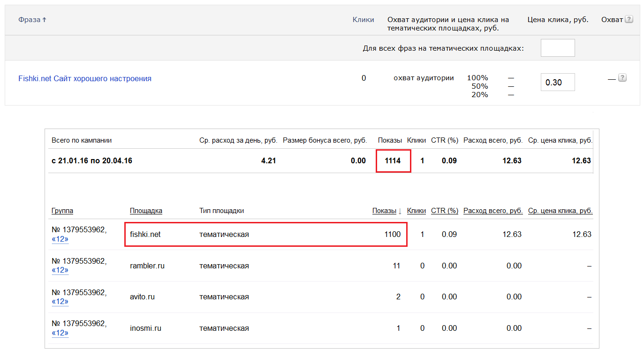This screenshot has width=644, height=358.
Task: Sort by the Группа column header
Action: (x=62, y=211)
